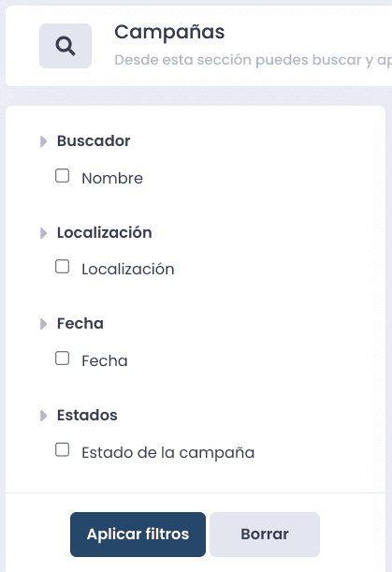The image size is (392, 572).
Task: Collapse the Buscador section arrow
Action: (43, 141)
